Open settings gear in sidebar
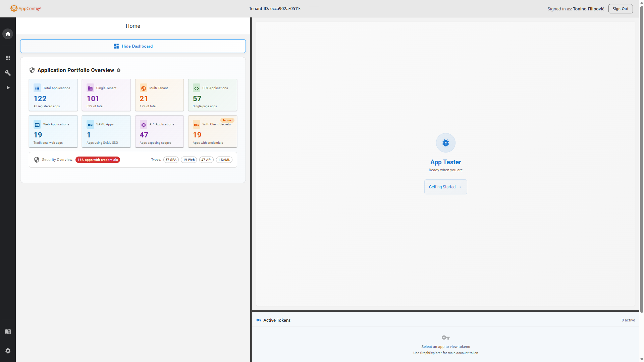Screen dimensions: 644x362 pyautogui.click(x=8, y=351)
